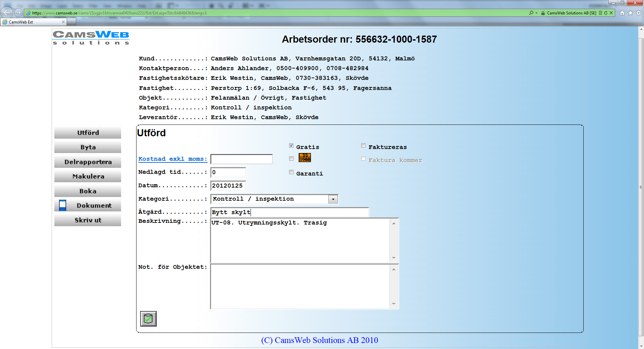Image resolution: width=644 pixels, height=349 pixels.
Task: Open the Kategori dropdown
Action: 333,199
